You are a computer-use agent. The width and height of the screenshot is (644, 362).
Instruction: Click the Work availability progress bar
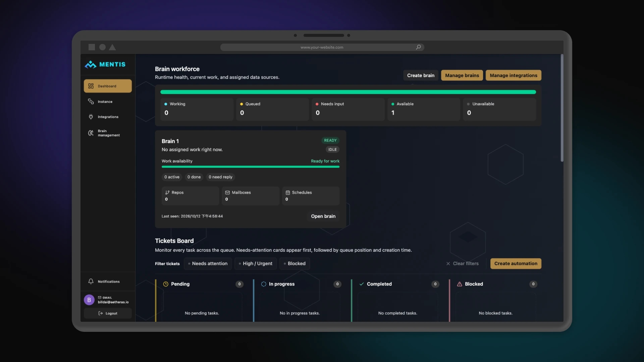click(251, 167)
